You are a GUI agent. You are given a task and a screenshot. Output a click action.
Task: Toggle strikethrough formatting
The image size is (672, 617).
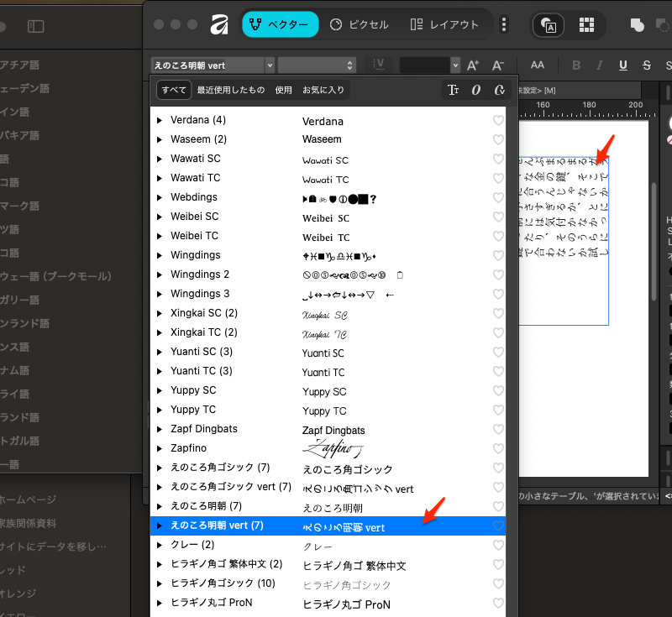pos(646,65)
